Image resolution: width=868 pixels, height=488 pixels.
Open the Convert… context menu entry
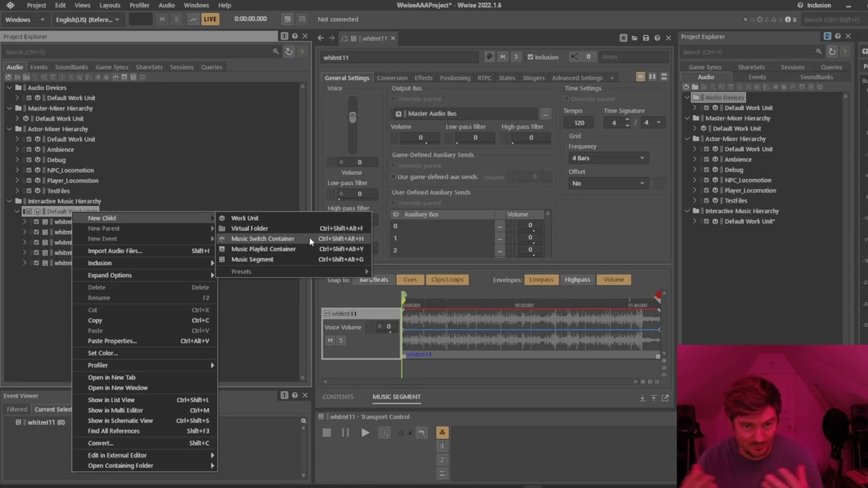(x=144, y=443)
